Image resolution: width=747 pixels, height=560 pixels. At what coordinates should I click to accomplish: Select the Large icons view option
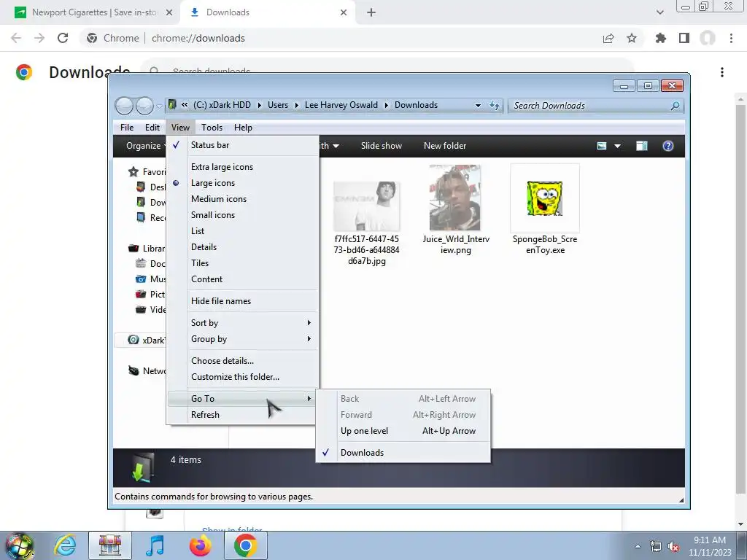tap(243, 183)
